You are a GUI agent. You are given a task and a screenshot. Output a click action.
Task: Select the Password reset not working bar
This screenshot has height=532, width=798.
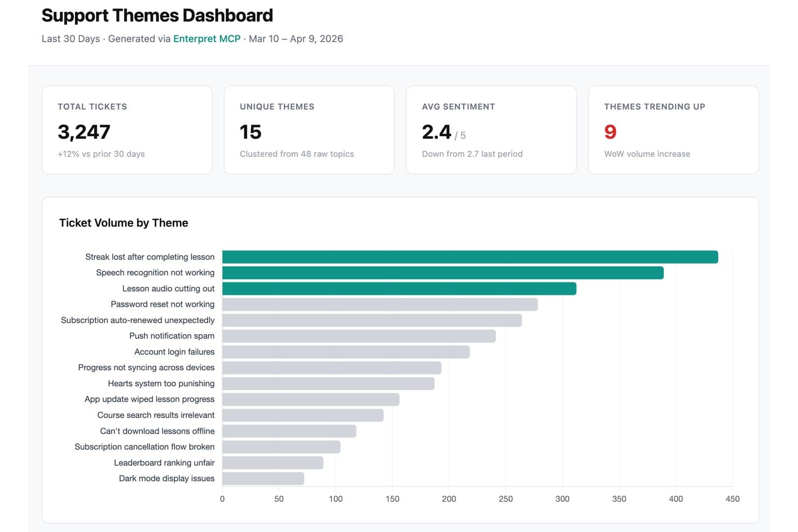click(x=380, y=305)
